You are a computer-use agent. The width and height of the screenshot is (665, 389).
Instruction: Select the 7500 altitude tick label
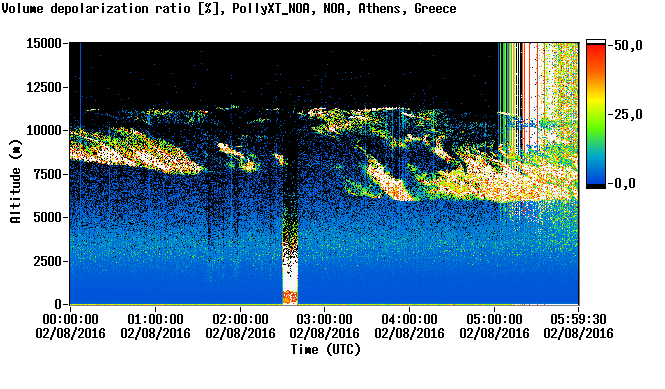point(48,174)
